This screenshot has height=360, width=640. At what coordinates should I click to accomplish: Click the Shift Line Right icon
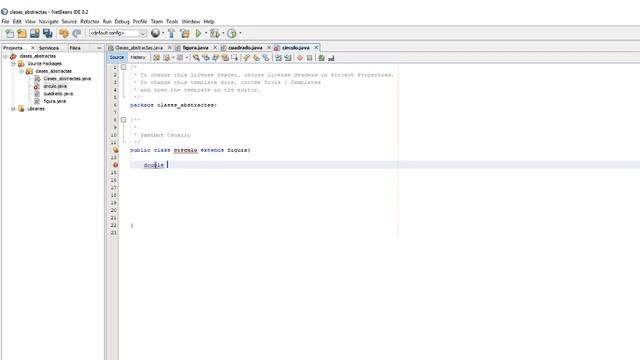[288, 58]
